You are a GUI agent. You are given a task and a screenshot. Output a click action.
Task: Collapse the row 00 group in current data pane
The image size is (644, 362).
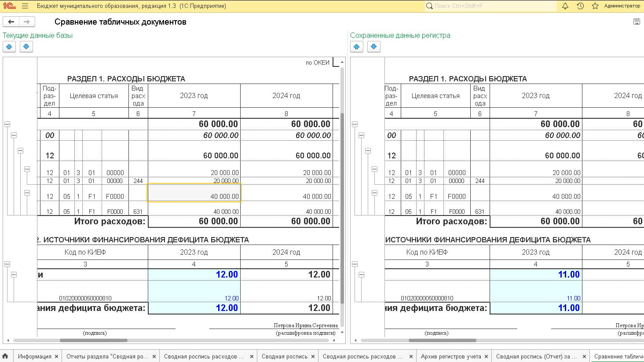coord(14,135)
